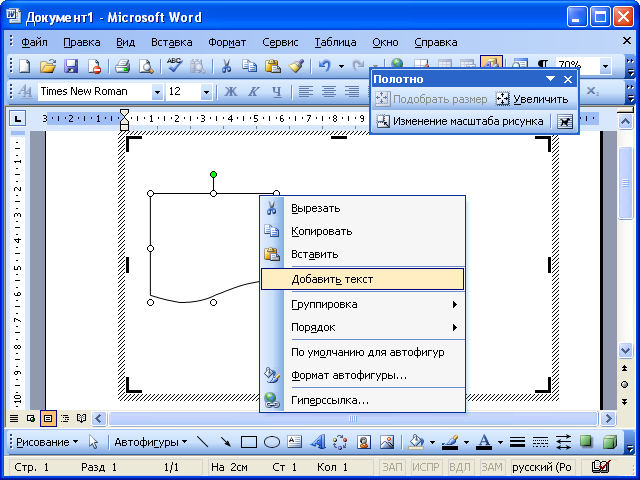Click the WordArt icon in the Drawing toolbar
Viewport: 640px width, 480px height.
[317, 441]
